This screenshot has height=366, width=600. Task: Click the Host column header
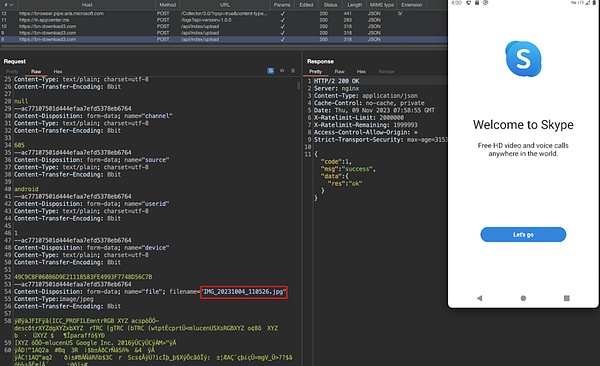pyautogui.click(x=87, y=5)
